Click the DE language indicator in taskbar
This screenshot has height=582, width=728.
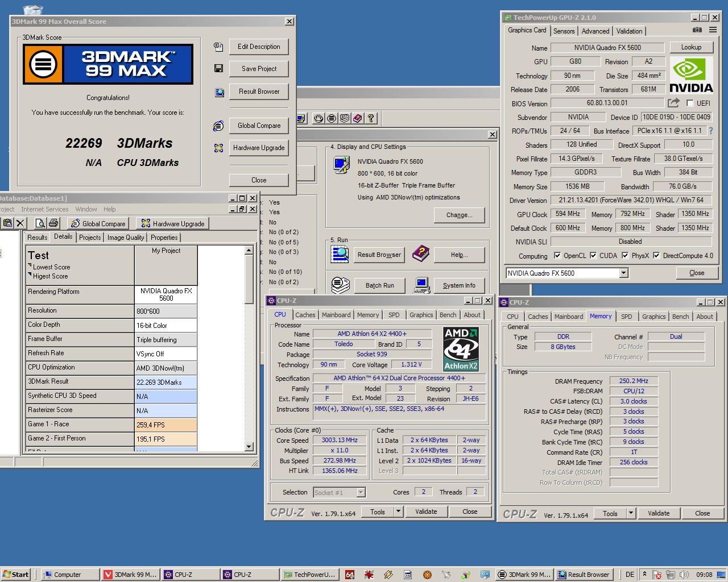click(x=630, y=575)
